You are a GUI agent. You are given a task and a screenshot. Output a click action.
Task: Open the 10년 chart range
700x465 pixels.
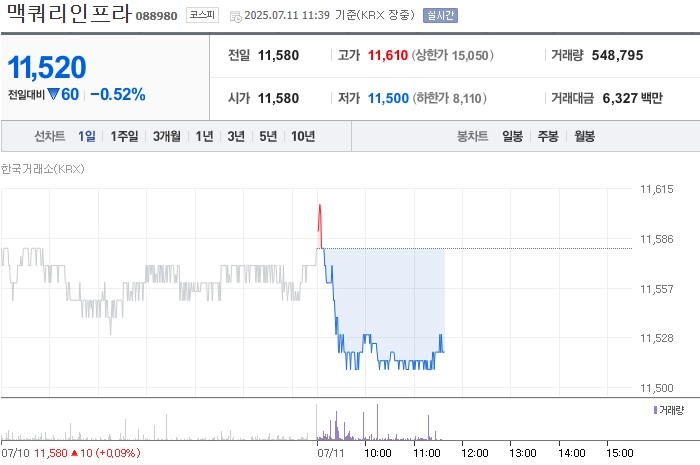303,136
